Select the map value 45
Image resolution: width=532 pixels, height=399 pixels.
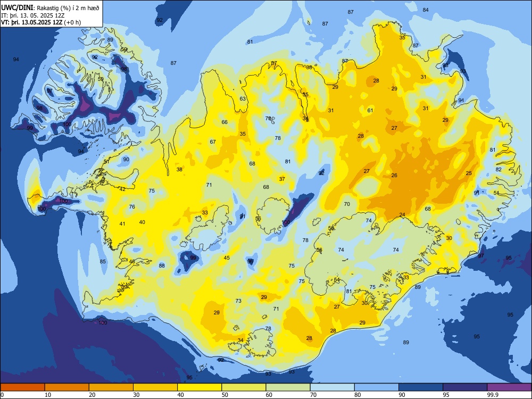pos(227,258)
